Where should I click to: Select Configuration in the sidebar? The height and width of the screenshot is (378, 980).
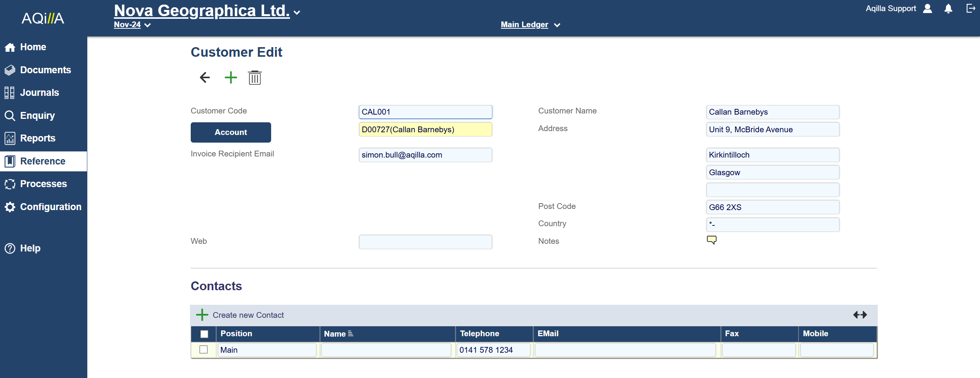(51, 207)
